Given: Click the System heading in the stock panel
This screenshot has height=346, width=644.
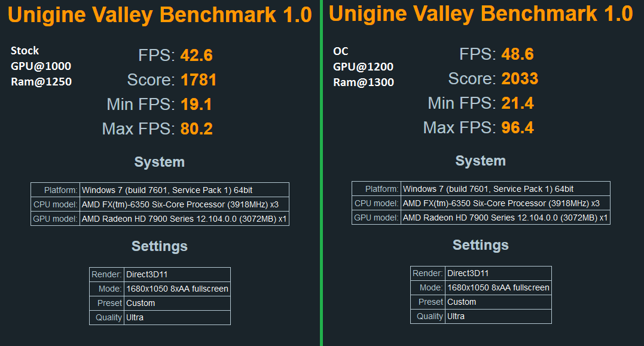Looking at the screenshot, I should (x=160, y=162).
